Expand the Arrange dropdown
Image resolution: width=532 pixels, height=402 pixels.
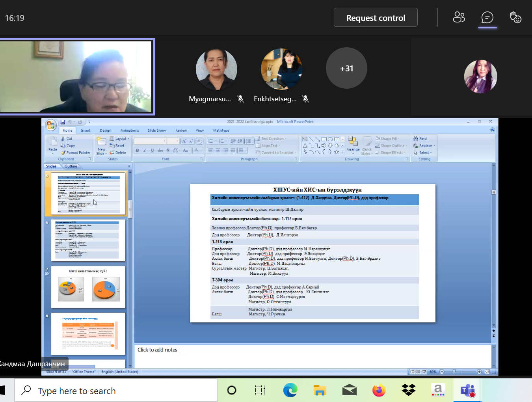(353, 145)
